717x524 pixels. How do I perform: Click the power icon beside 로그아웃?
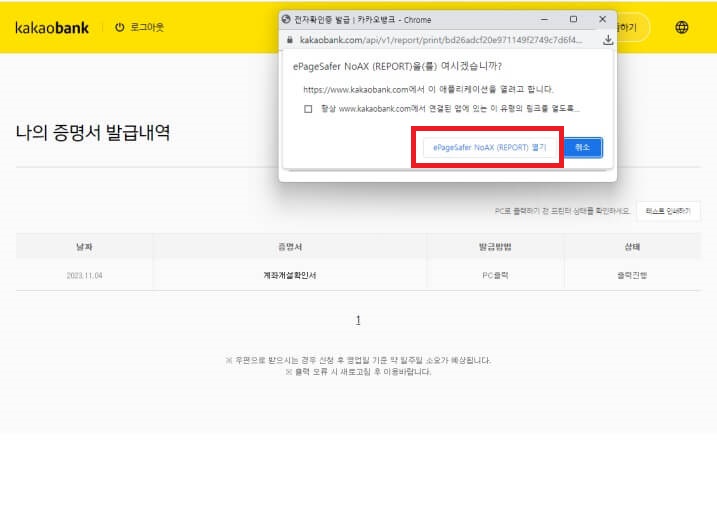[x=120, y=27]
